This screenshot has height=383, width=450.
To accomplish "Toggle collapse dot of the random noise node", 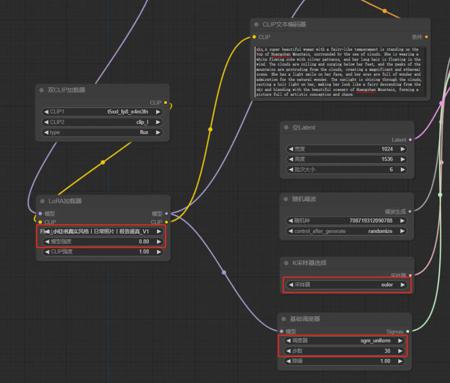I will 286,199.
